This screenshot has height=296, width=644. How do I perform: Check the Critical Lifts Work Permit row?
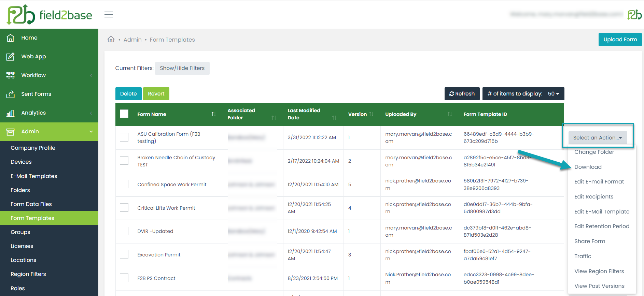coord(124,208)
